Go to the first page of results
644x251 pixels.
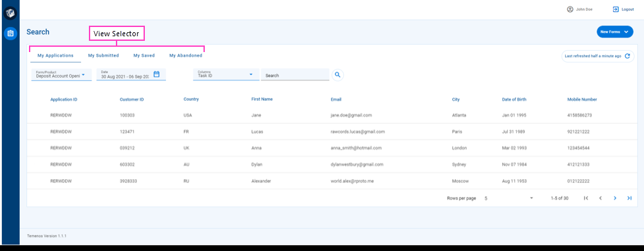click(585, 198)
